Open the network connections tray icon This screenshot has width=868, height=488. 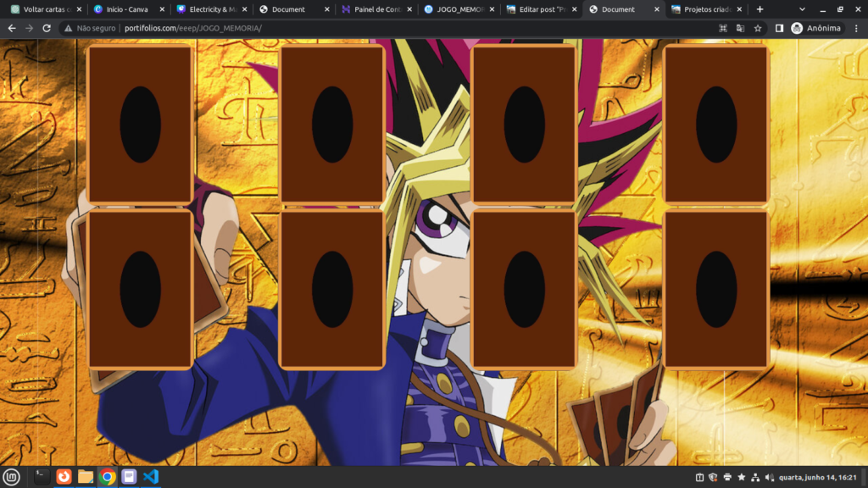(755, 477)
